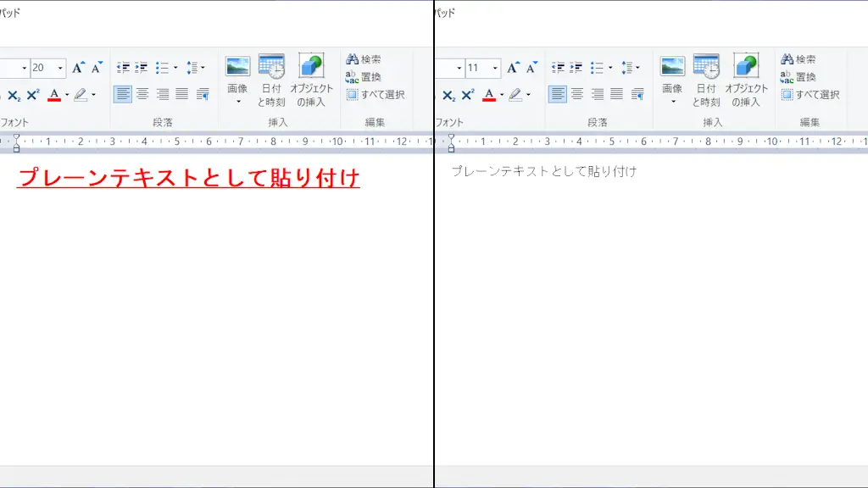This screenshot has height=488, width=868.
Task: Decrease indent in the red-text document window
Action: point(123,68)
